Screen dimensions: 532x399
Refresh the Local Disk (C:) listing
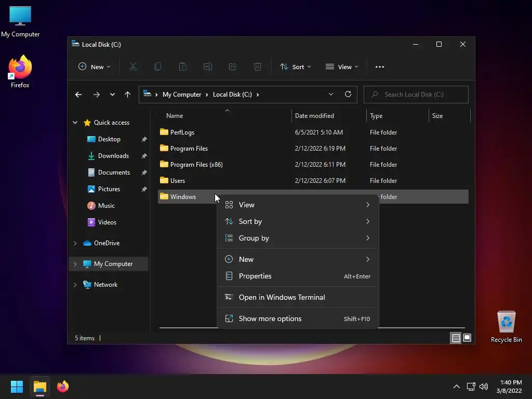click(x=348, y=95)
